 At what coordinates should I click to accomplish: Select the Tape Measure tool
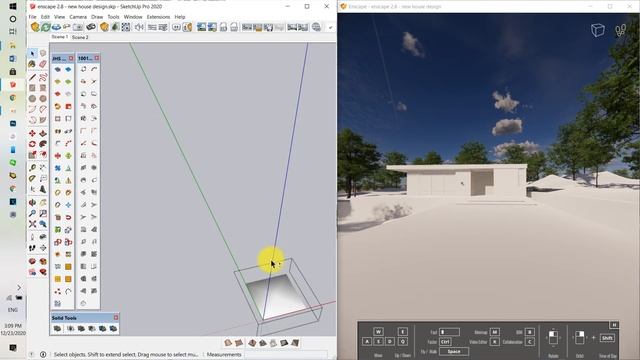(32, 168)
